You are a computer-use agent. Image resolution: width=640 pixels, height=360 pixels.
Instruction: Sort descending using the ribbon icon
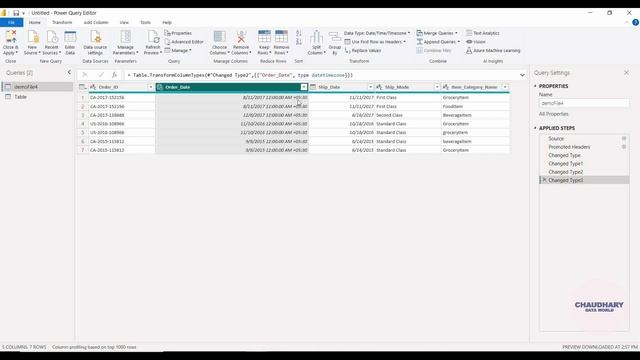[299, 42]
